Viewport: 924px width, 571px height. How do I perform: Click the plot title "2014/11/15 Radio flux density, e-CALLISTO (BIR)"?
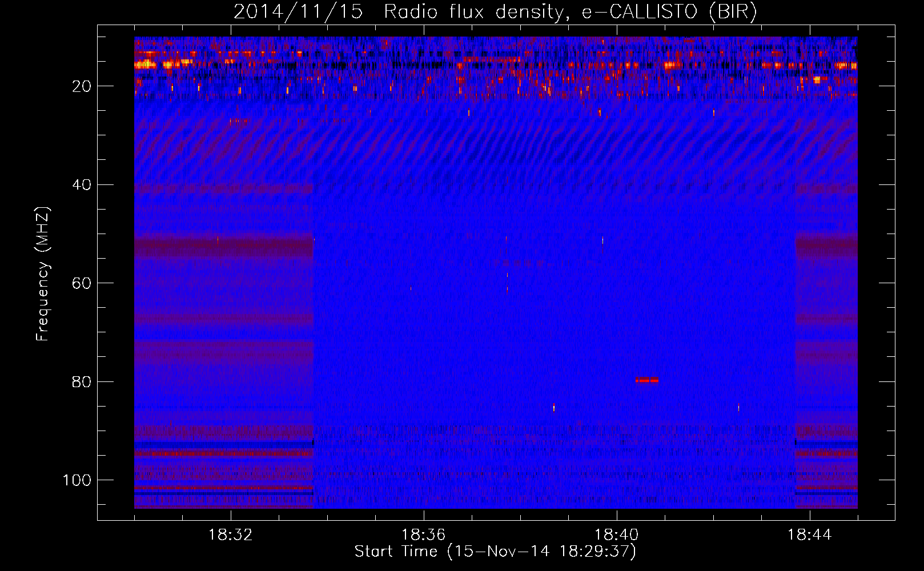(x=495, y=12)
